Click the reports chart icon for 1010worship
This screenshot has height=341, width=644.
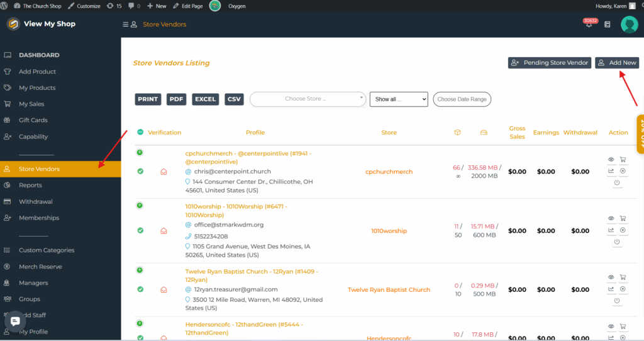pyautogui.click(x=611, y=230)
